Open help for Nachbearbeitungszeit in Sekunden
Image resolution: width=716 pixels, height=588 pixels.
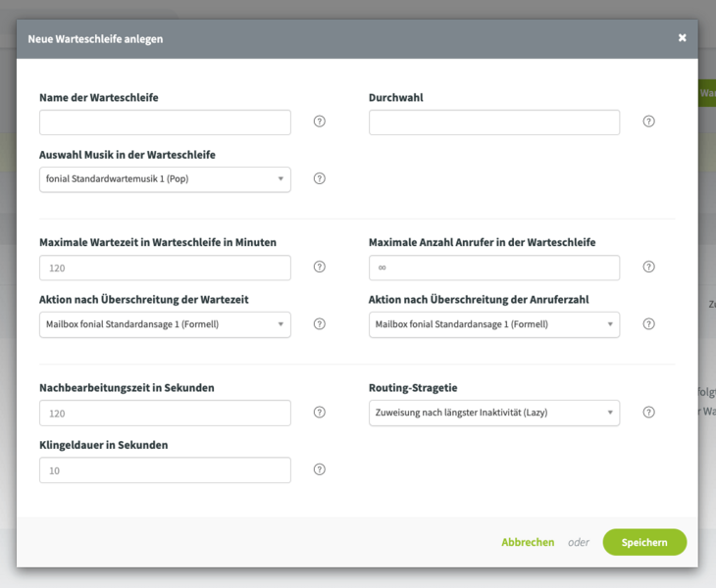[x=319, y=413]
